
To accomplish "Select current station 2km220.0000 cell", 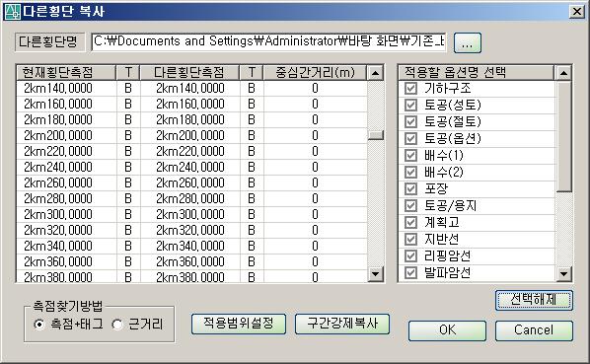I will pos(66,152).
